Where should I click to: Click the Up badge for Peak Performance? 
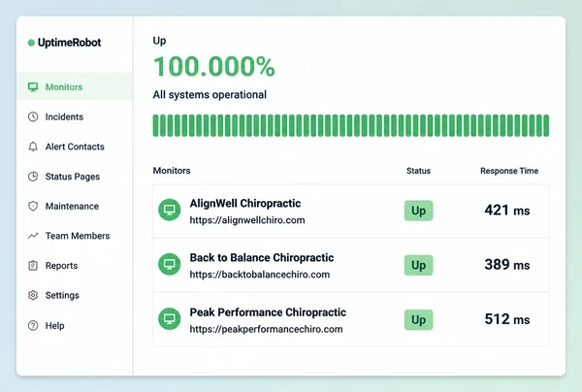tap(418, 319)
